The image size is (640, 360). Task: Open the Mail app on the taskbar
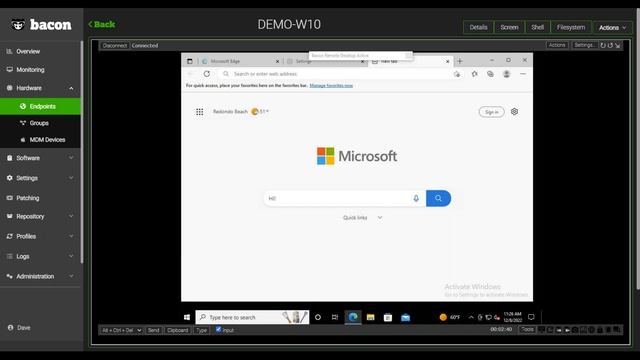point(405,317)
